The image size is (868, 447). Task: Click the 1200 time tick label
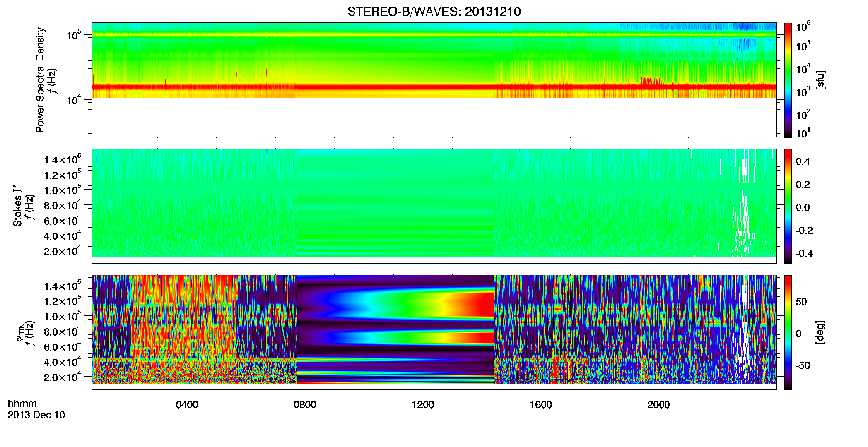click(x=423, y=405)
